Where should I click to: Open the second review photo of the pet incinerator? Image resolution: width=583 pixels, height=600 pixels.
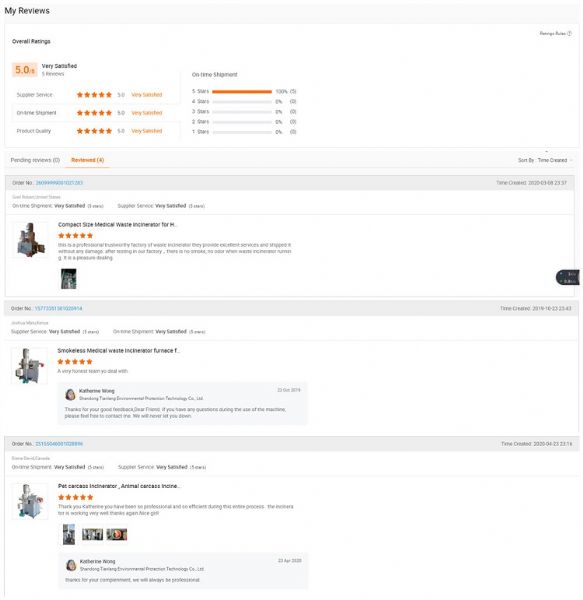(x=93, y=534)
